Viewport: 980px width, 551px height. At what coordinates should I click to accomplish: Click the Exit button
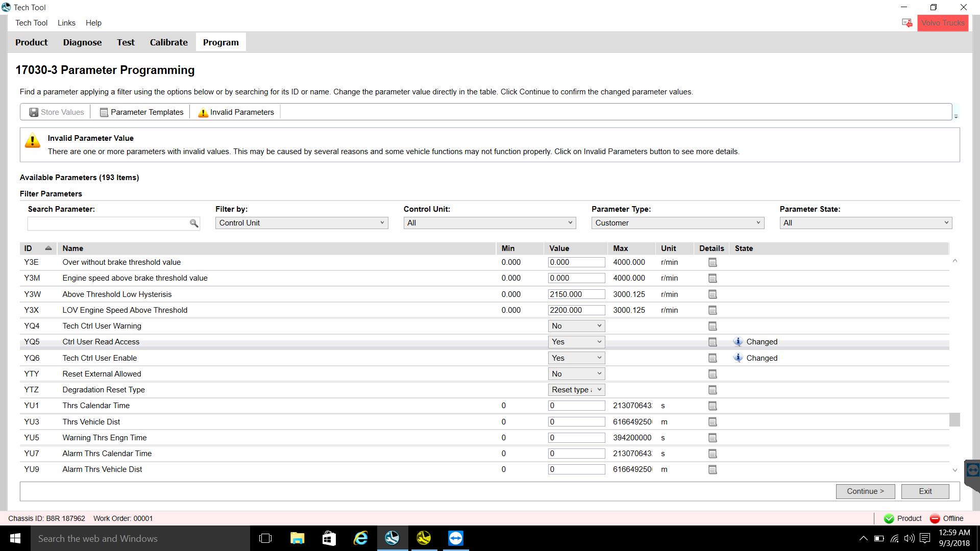click(925, 491)
